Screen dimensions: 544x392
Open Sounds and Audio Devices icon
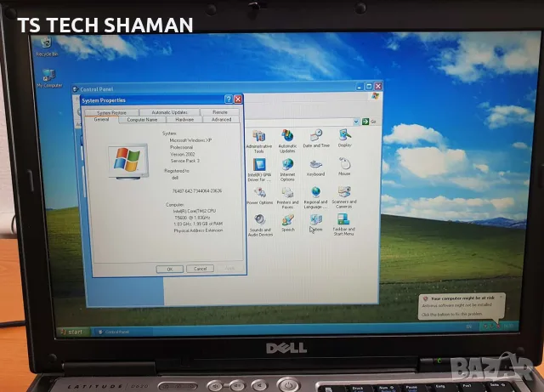coord(260,225)
